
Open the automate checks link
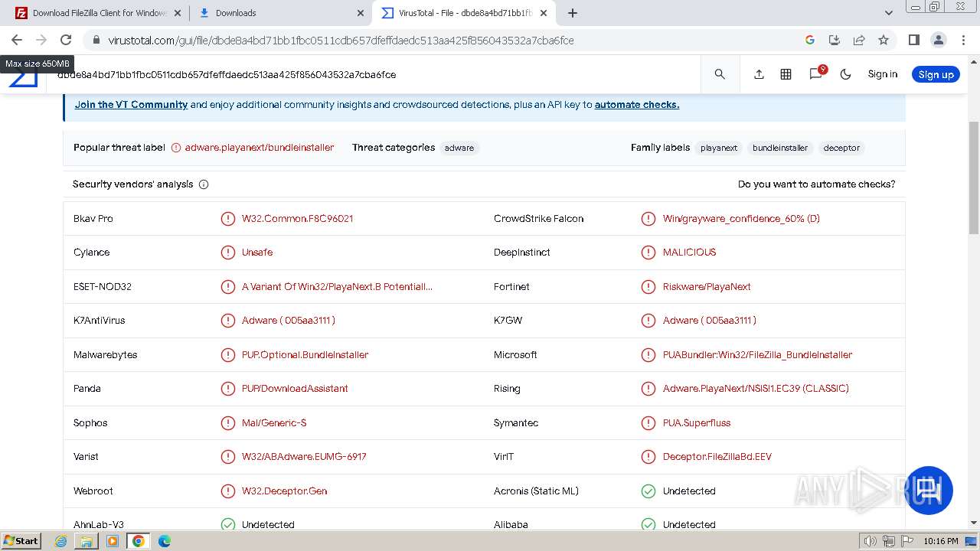click(x=637, y=105)
